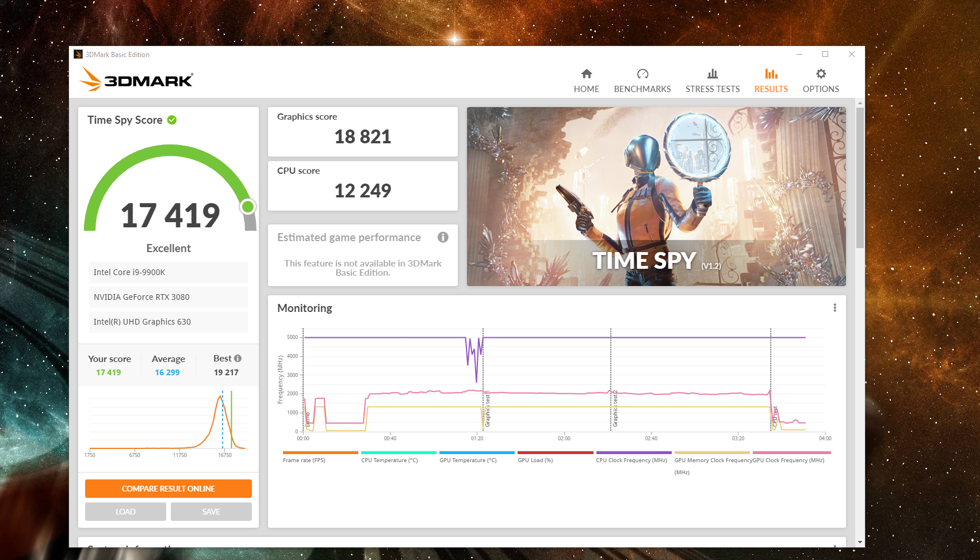Click Best score 19 217
Viewport: 980px width, 560px height.
pyautogui.click(x=226, y=372)
